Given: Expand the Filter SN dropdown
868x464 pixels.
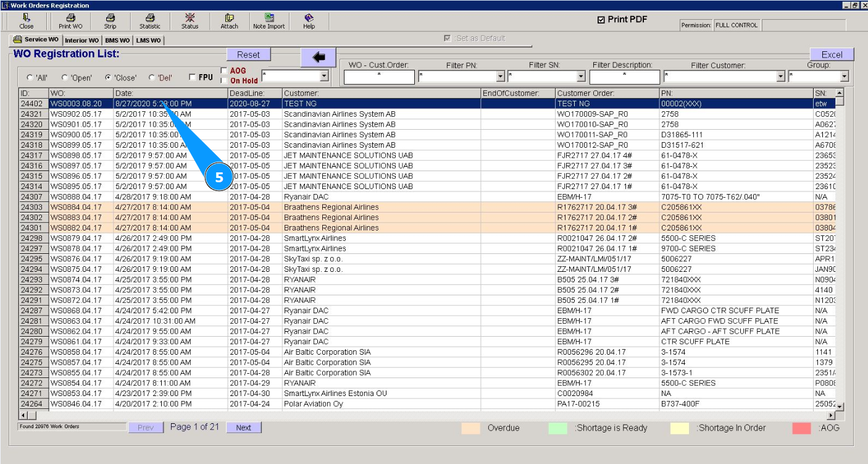Looking at the screenshot, I should coord(581,77).
